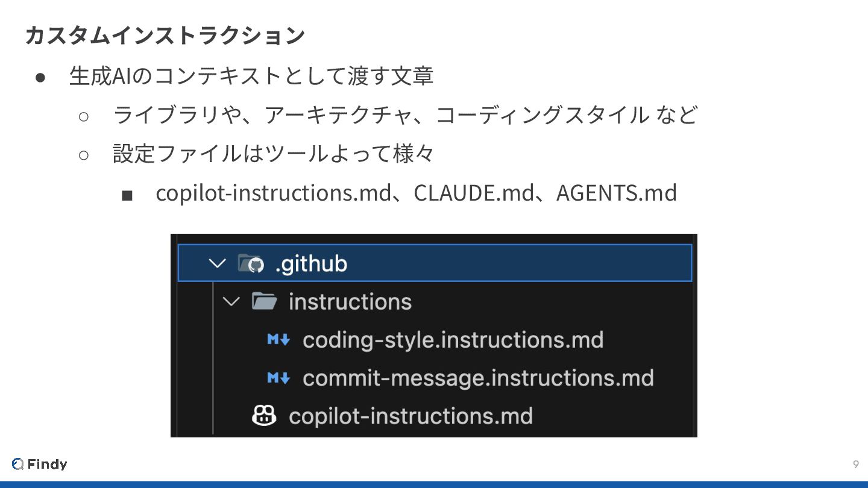Select the .github folder row
868x488 pixels.
point(435,263)
